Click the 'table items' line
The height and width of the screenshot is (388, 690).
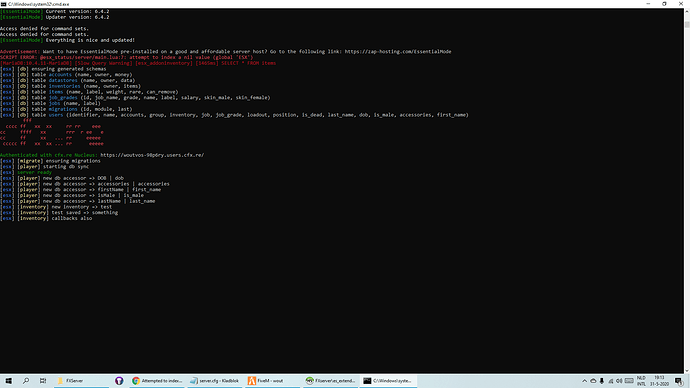click(89, 92)
